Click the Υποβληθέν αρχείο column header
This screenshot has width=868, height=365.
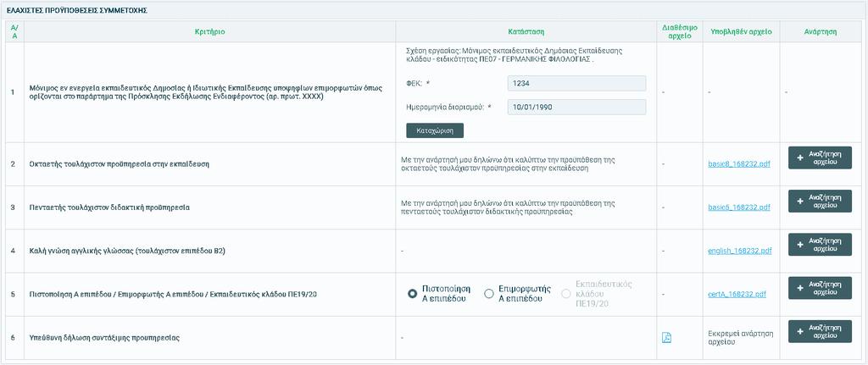tap(741, 32)
